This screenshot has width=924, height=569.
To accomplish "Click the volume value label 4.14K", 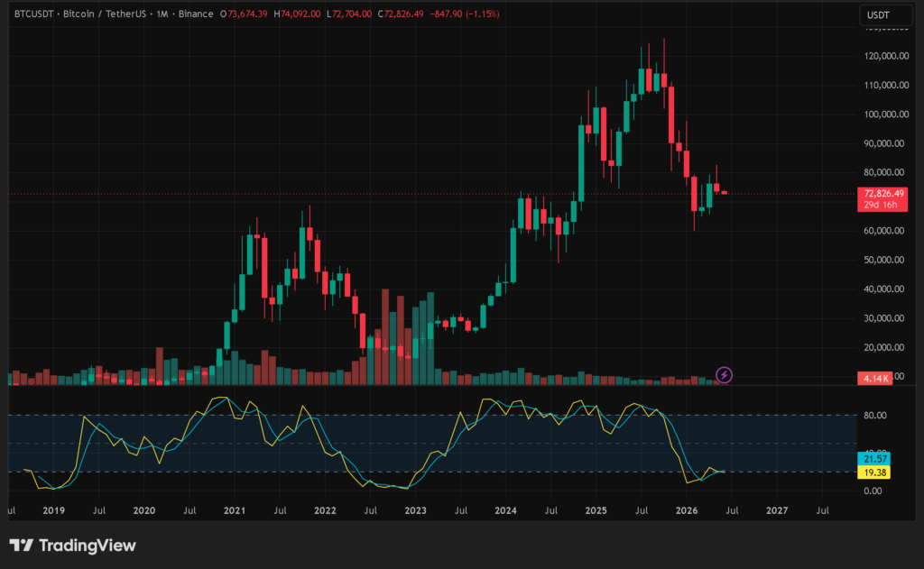I will pos(875,378).
